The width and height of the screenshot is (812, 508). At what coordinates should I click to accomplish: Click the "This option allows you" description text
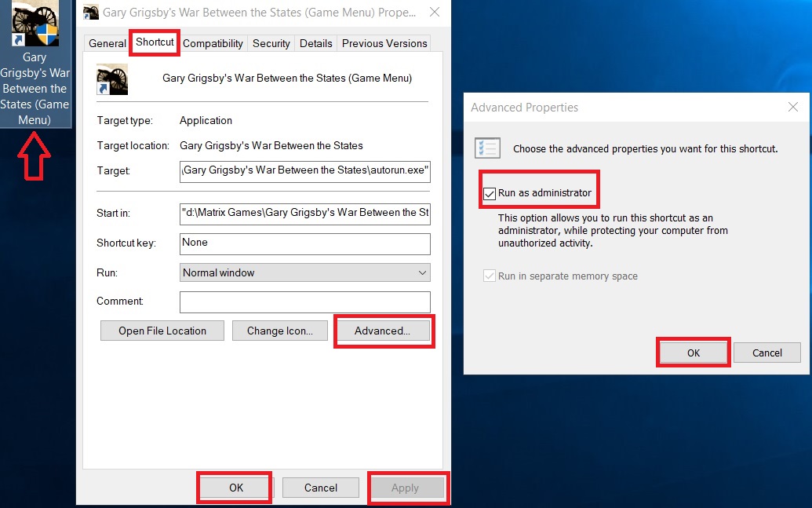point(613,230)
